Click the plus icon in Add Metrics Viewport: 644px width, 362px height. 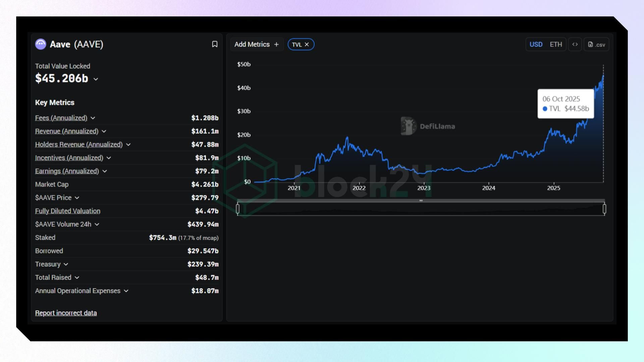tap(276, 44)
